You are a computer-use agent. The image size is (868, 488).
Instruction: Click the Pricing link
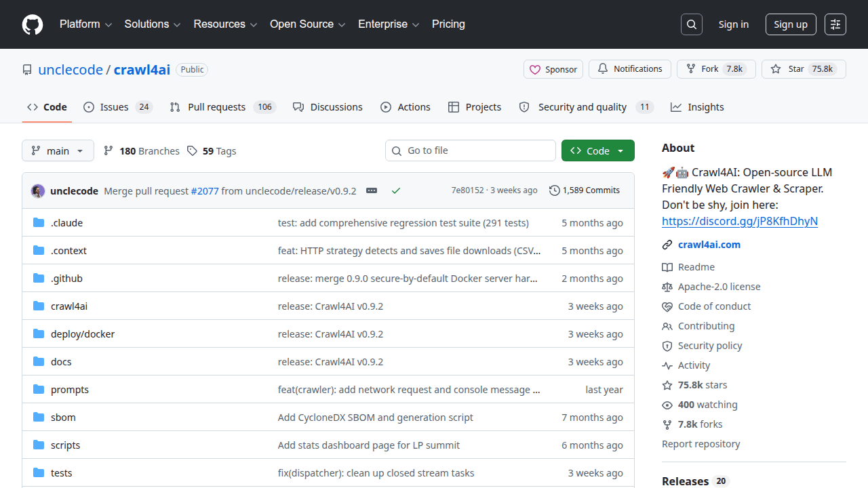coord(448,24)
